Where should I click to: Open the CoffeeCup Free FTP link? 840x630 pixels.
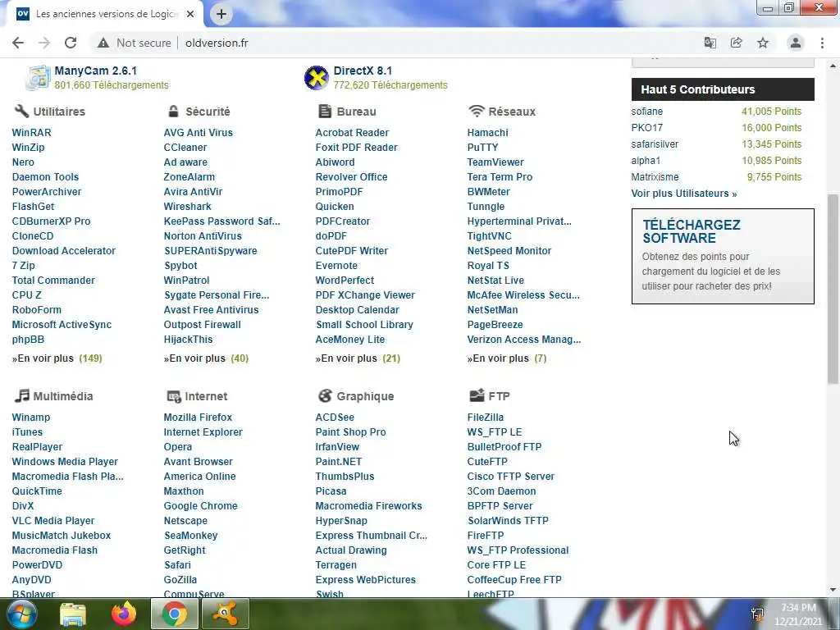(514, 580)
